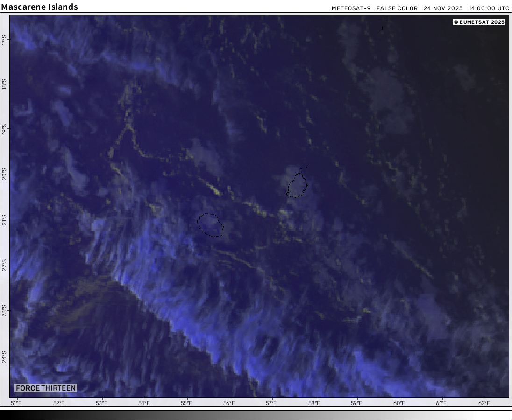Click the 20°S latitude label

4,173
